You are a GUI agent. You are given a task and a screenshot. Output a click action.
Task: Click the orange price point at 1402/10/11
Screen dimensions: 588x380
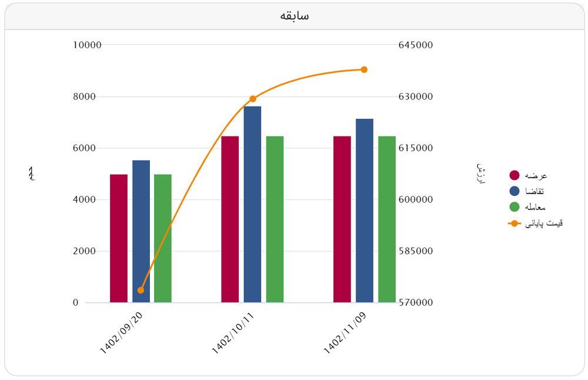(x=253, y=99)
